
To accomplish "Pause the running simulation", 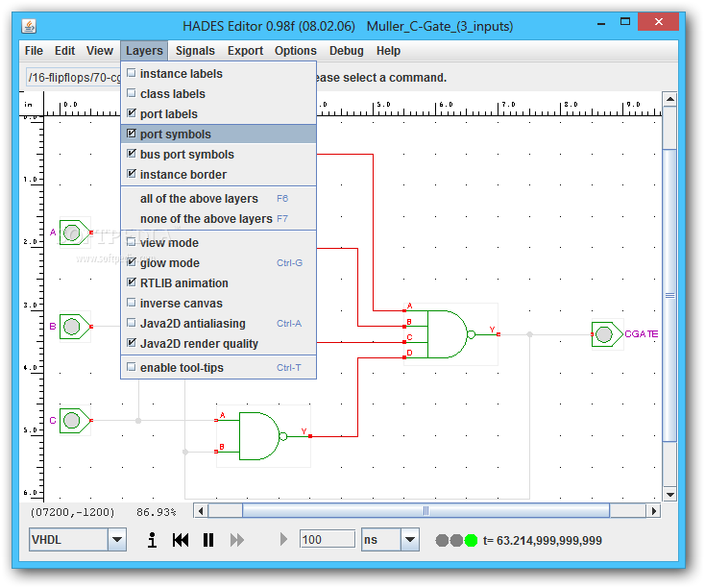I will pyautogui.click(x=208, y=539).
